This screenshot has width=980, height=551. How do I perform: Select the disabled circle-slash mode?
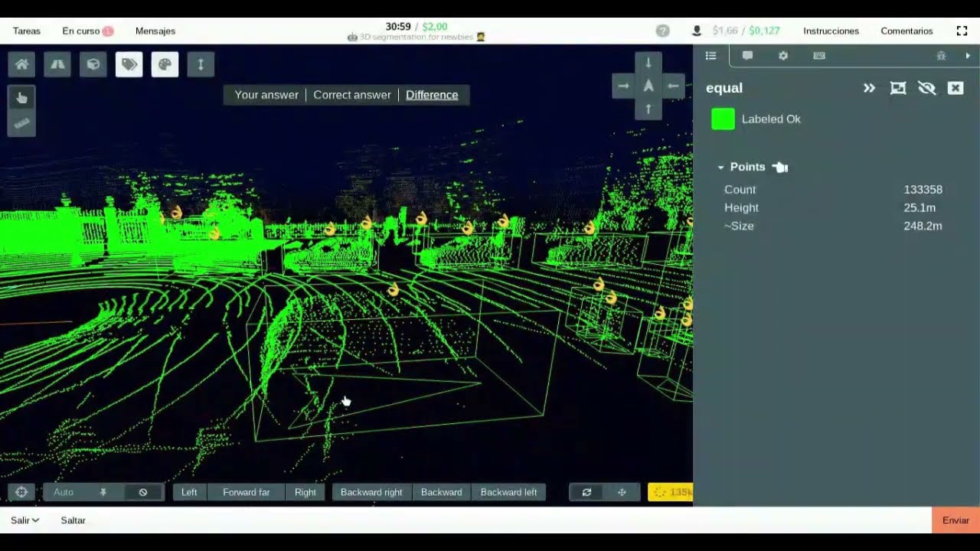tap(143, 492)
